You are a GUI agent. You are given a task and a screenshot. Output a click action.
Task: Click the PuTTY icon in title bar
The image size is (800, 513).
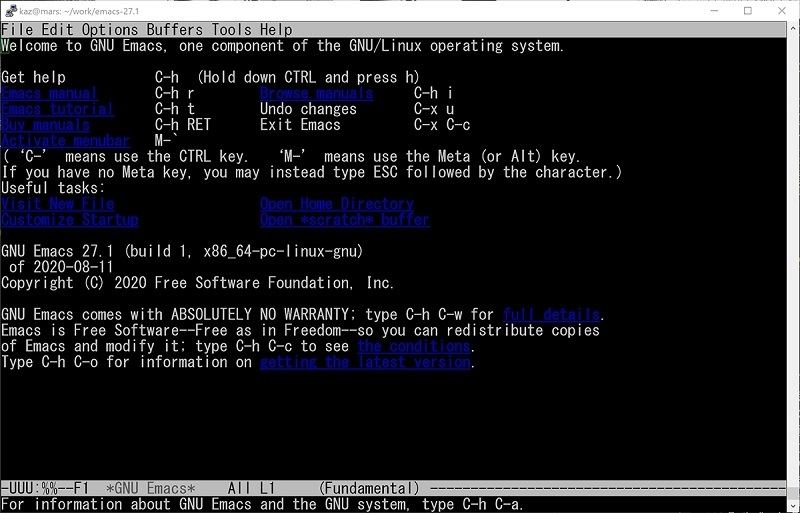(x=11, y=11)
